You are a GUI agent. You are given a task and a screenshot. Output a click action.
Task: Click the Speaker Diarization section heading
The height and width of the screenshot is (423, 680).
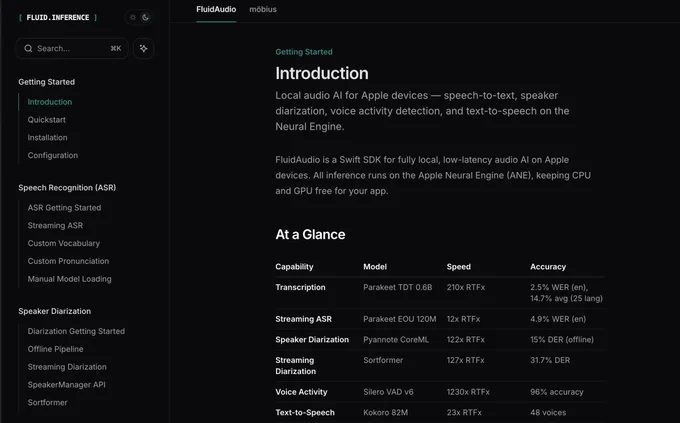click(55, 312)
